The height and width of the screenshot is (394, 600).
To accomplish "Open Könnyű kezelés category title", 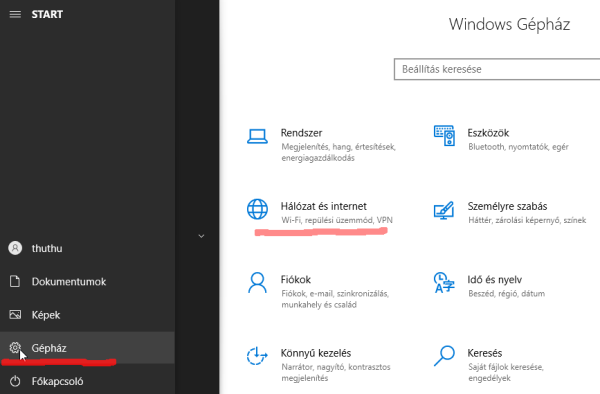I will (316, 353).
